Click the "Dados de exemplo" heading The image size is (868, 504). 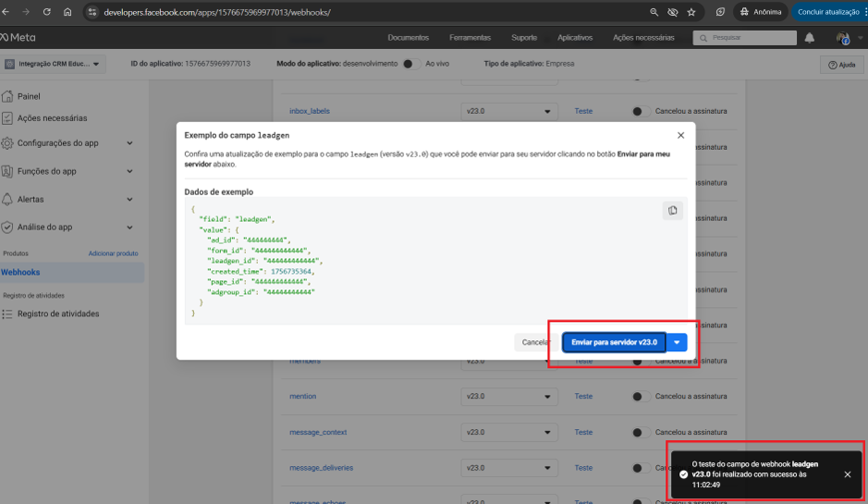click(219, 191)
